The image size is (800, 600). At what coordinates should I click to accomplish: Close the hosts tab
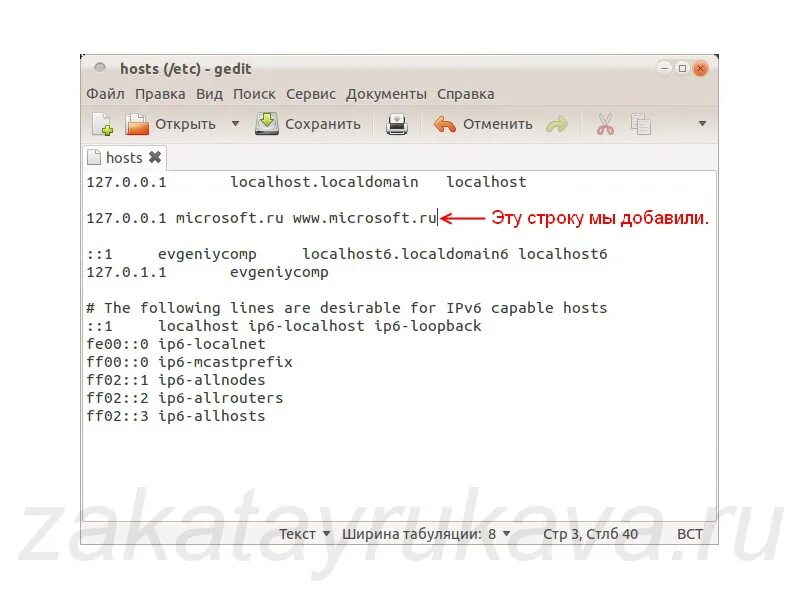coord(155,157)
